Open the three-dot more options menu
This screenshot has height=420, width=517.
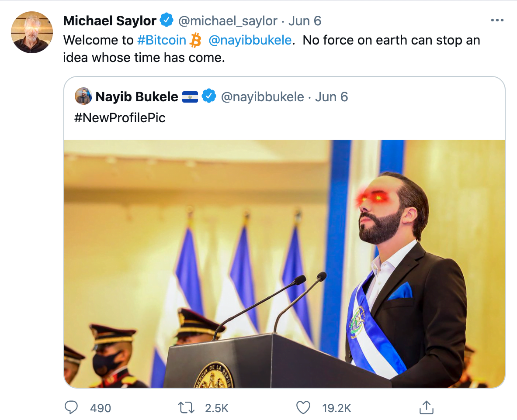(497, 20)
